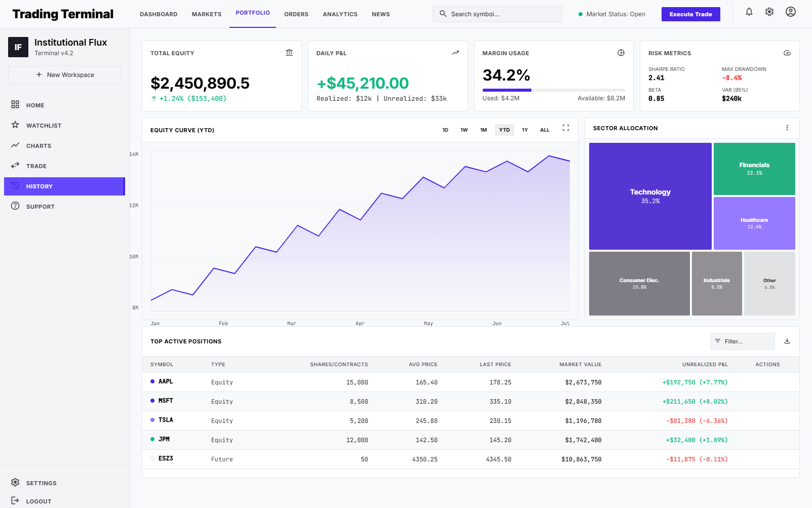Select the Technology sector block
Viewport: 812px width, 508px height.
pyautogui.click(x=650, y=196)
